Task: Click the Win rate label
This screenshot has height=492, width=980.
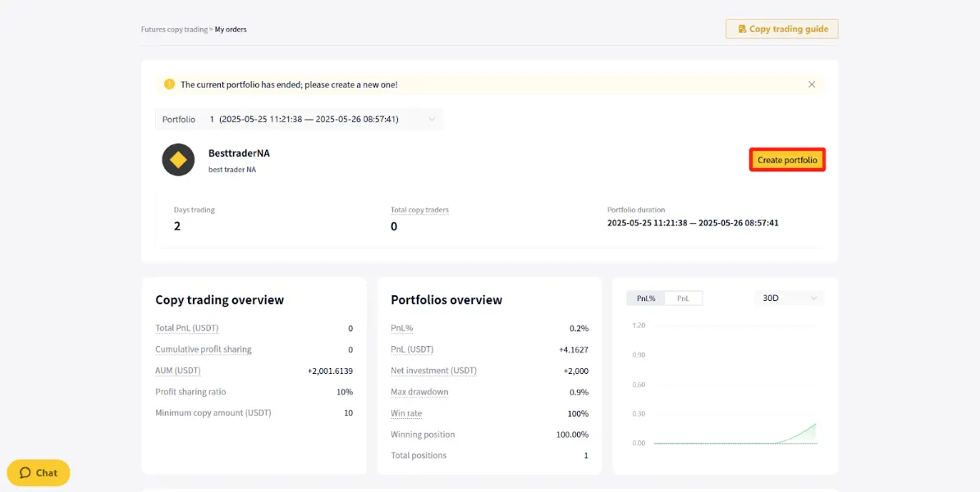Action: point(407,413)
